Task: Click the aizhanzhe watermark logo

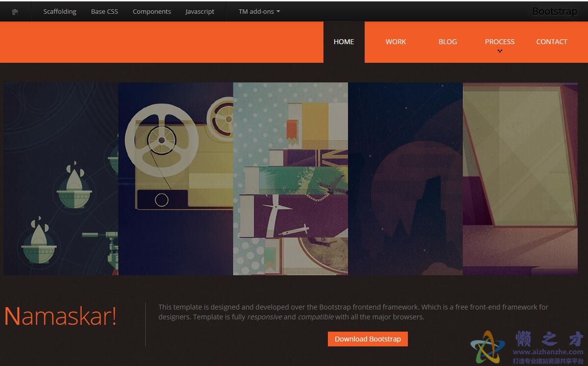Action: point(527,347)
